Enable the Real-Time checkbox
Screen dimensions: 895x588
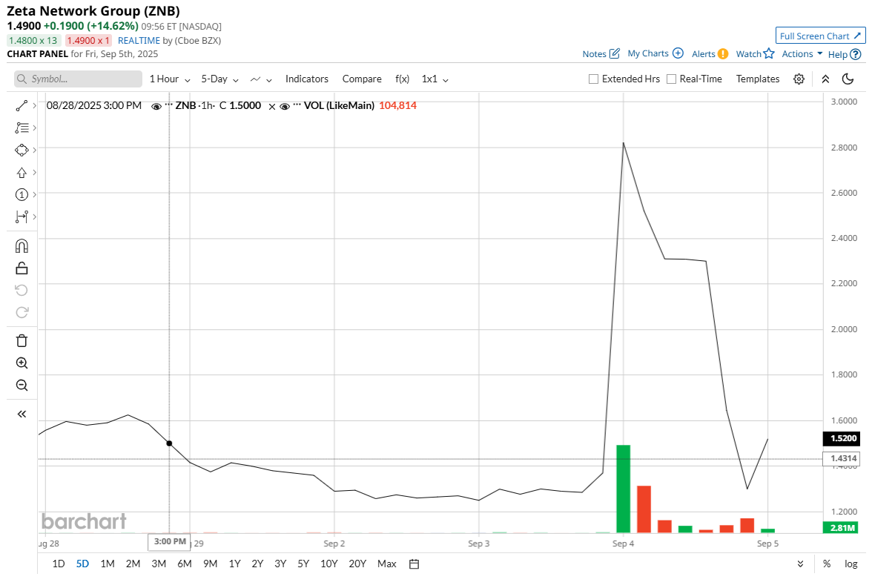671,79
